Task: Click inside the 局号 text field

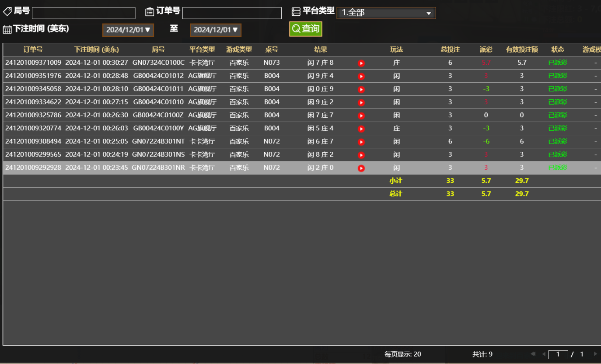Action: click(x=83, y=13)
